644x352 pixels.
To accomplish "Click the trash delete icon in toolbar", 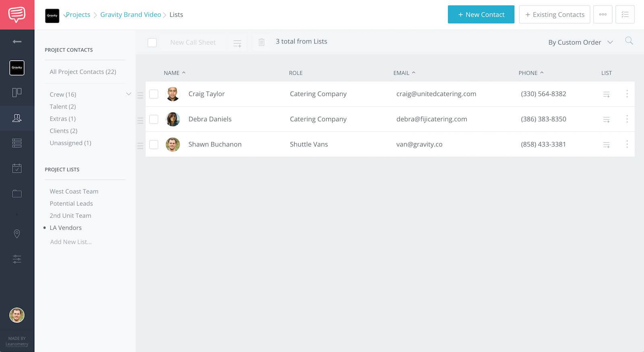I will tap(261, 42).
